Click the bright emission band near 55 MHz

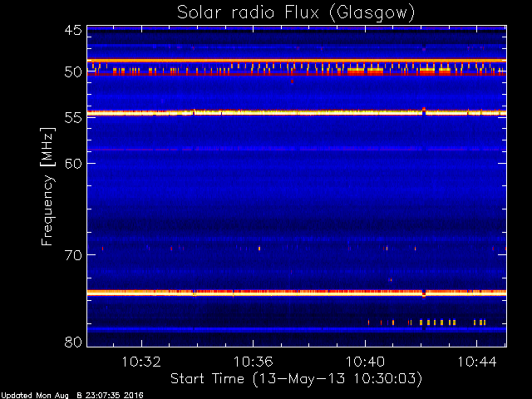point(297,113)
